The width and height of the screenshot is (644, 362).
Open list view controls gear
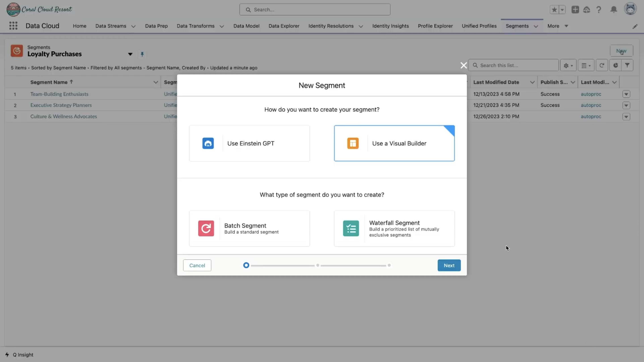click(x=568, y=65)
